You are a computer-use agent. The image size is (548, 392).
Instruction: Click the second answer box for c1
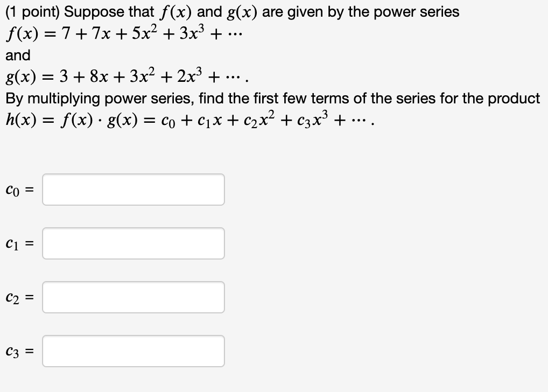tap(134, 243)
